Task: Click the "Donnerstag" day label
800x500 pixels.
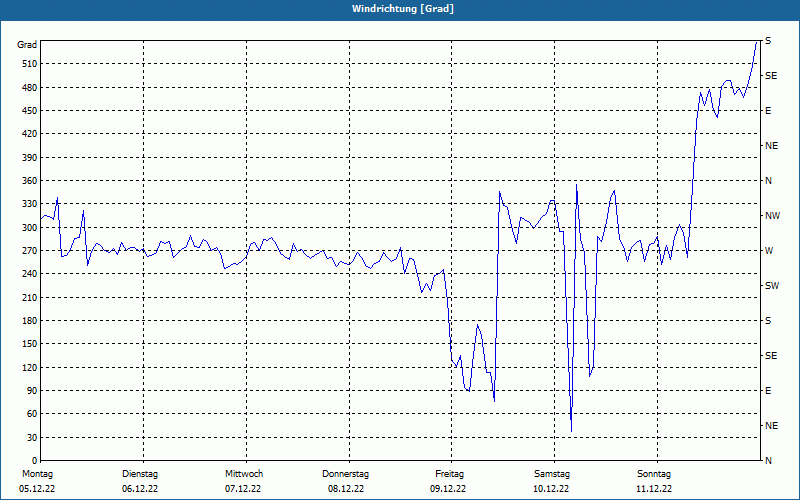Action: point(345,474)
